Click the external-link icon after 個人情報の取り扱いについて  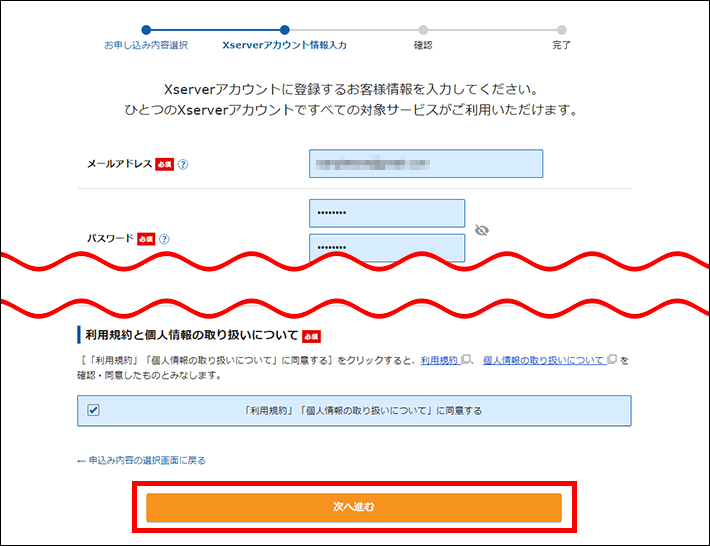click(x=612, y=359)
